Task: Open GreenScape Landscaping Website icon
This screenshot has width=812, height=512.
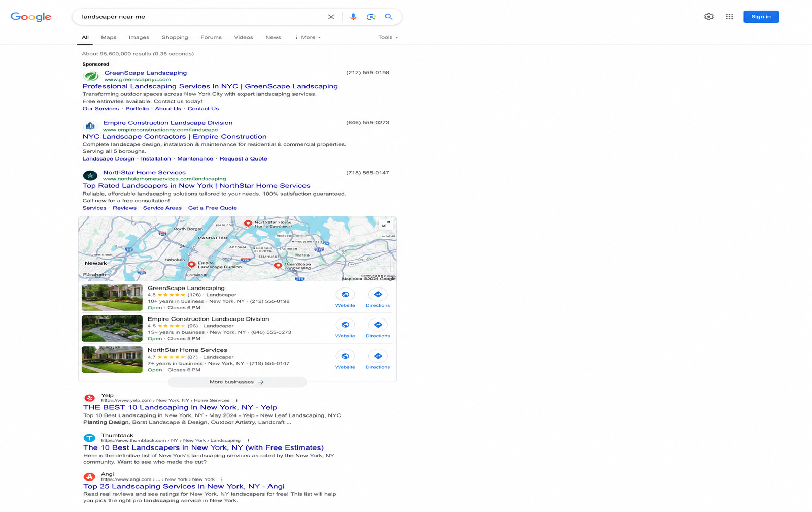Action: tap(345, 295)
